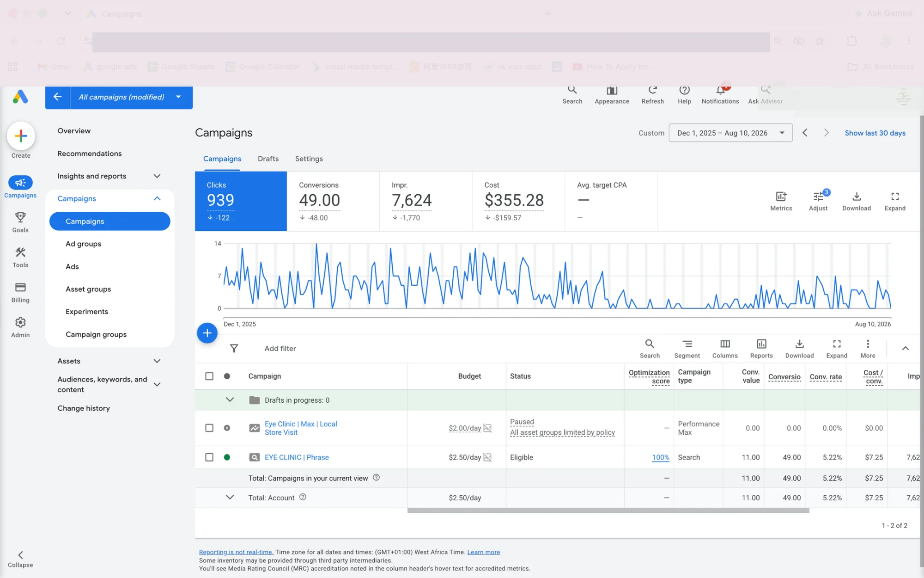The image size is (924, 578).
Task: Switch to the Drafts tab
Action: coord(268,159)
